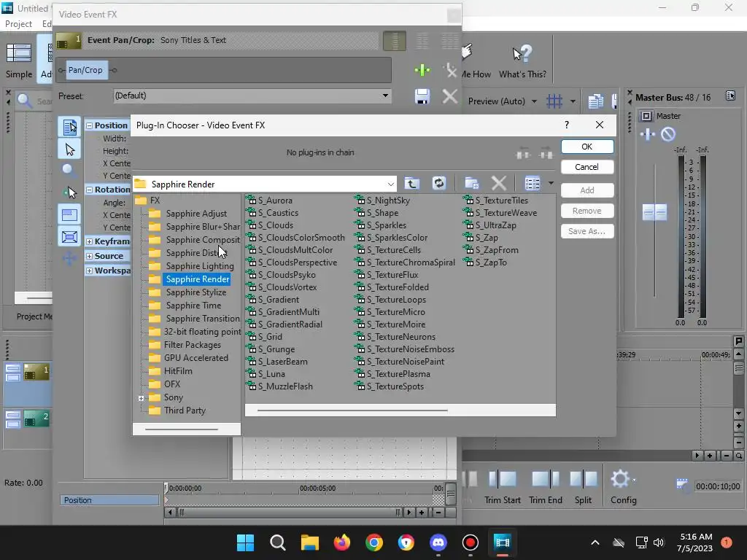Select the S_UltraZap plug-in
The width and height of the screenshot is (747, 560).
(x=495, y=225)
